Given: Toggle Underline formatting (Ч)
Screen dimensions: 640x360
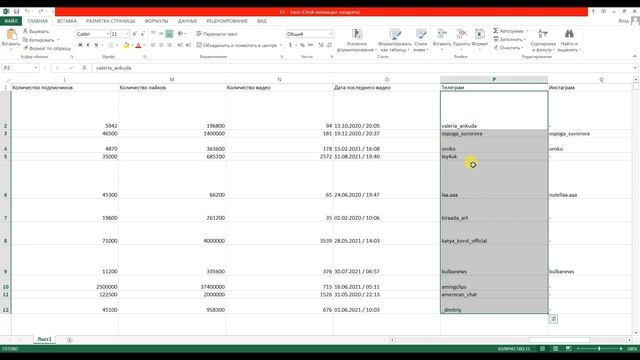Looking at the screenshot, I should pyautogui.click(x=96, y=45).
